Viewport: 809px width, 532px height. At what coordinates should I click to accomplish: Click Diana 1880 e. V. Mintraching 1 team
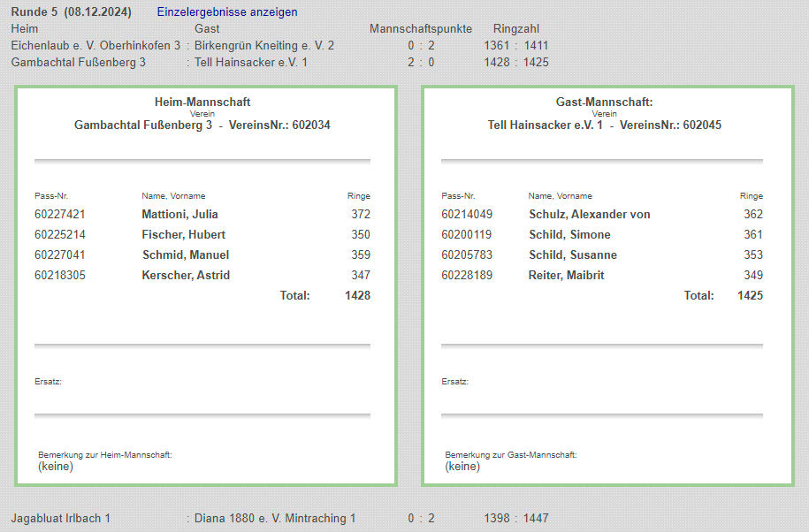(274, 518)
